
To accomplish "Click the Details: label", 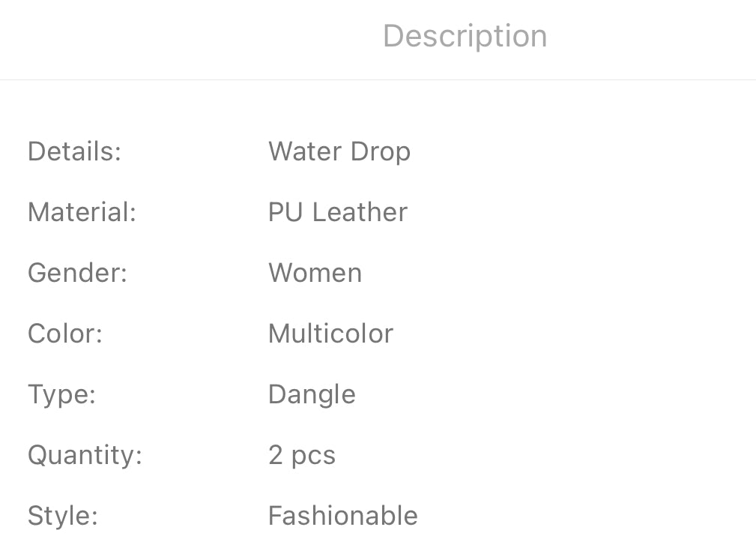I will [x=74, y=151].
